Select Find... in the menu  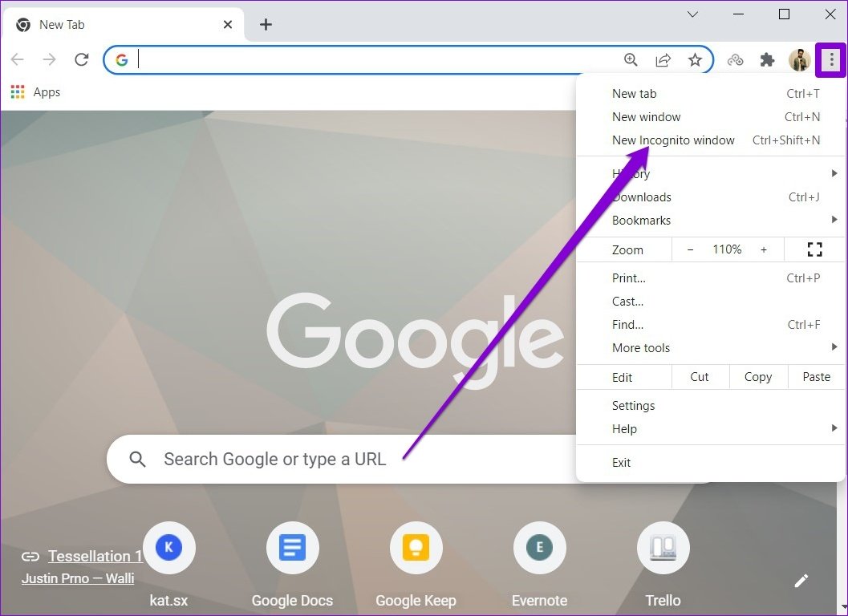[x=711, y=325]
